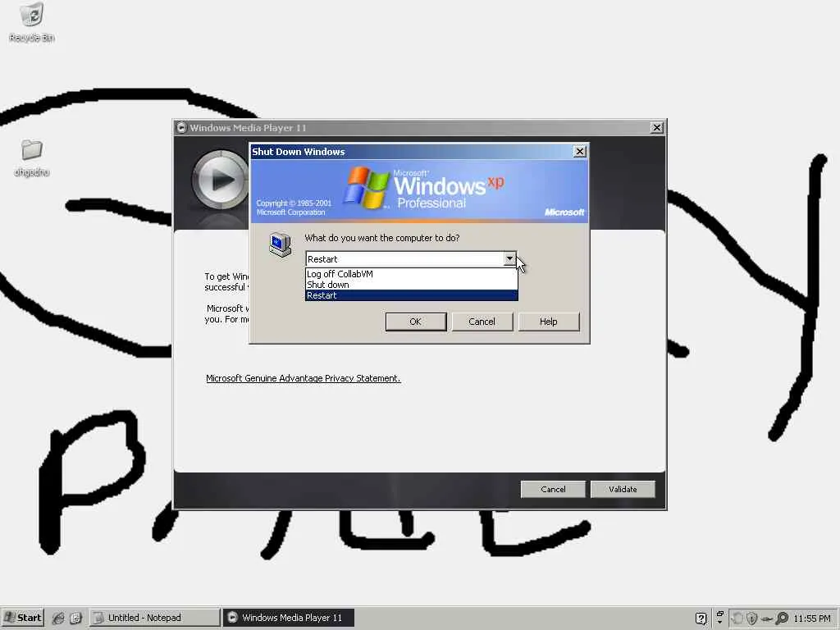
Task: Select the ohgodno folder on desktop
Action: tap(32, 157)
